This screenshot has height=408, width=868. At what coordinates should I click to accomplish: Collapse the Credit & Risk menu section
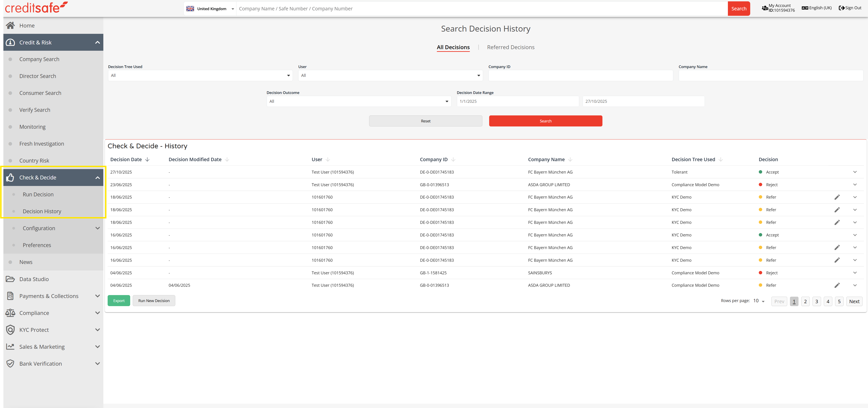(97, 42)
